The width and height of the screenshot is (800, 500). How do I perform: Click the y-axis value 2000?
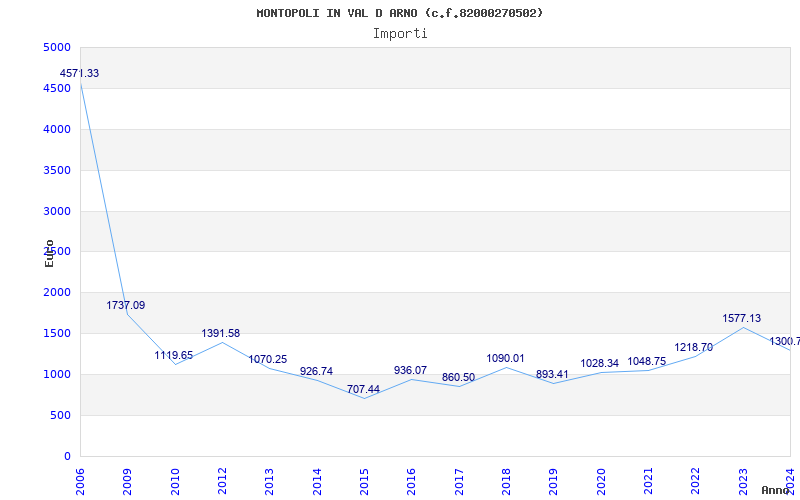point(57,292)
